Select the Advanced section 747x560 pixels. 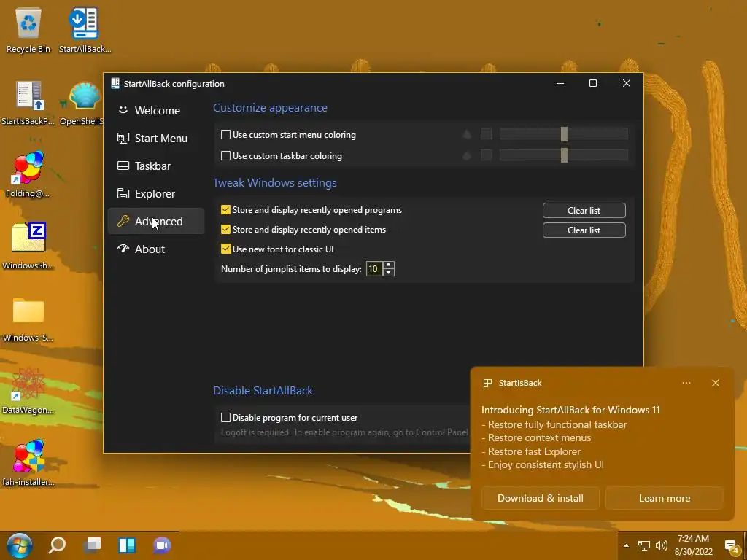[x=156, y=221]
